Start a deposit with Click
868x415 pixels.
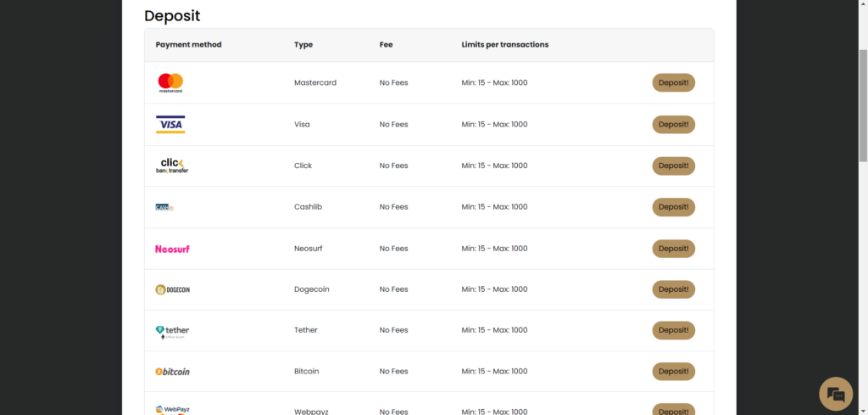673,165
